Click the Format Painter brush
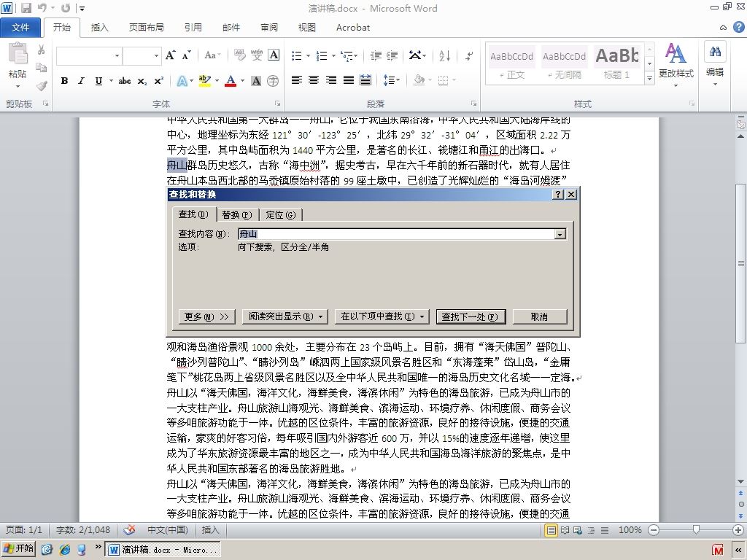Screen dimensions: 747x560 [x=42, y=86]
